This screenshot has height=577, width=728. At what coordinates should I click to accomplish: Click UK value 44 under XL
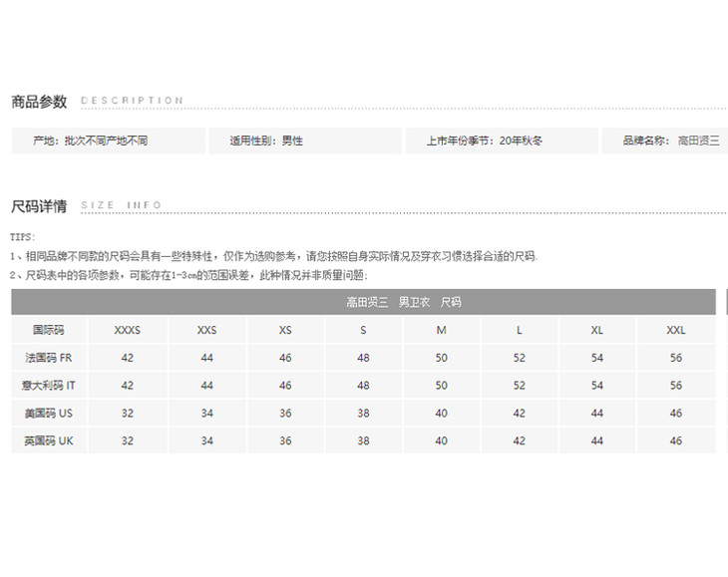(597, 440)
